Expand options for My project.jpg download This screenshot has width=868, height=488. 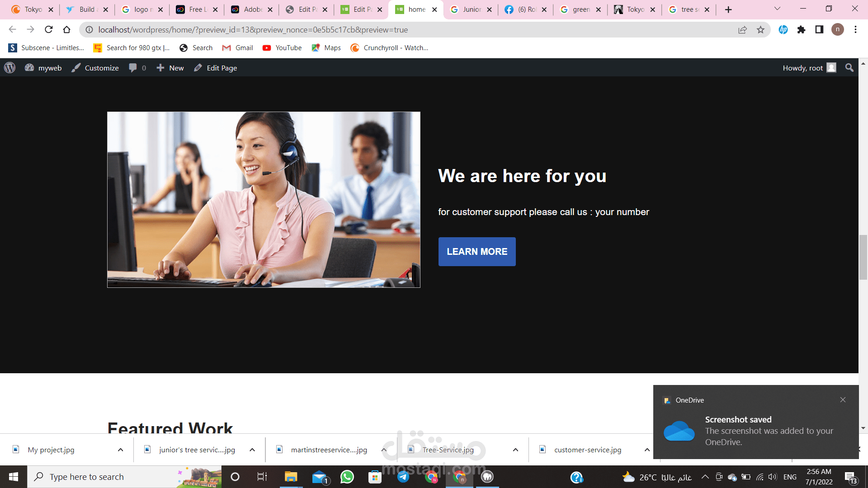[120, 450]
